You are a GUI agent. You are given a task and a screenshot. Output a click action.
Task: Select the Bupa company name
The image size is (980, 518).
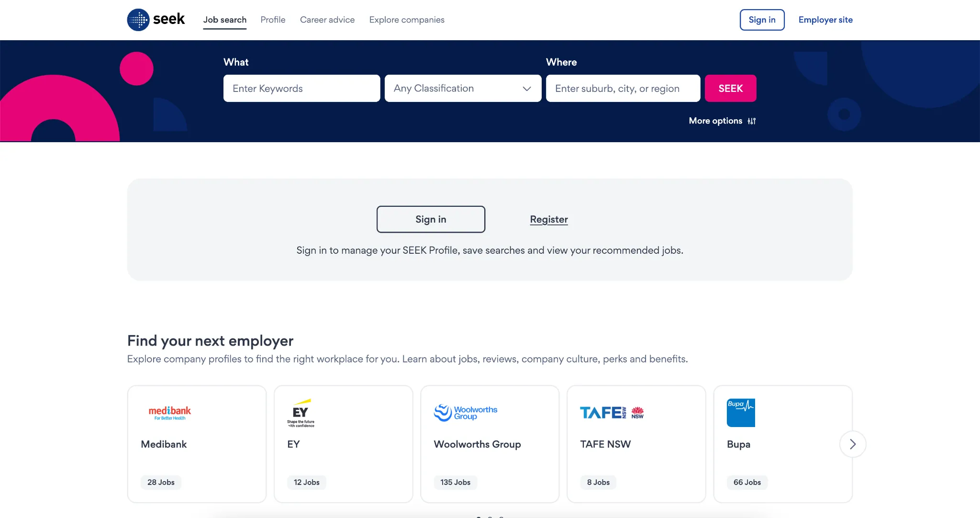coord(738,444)
